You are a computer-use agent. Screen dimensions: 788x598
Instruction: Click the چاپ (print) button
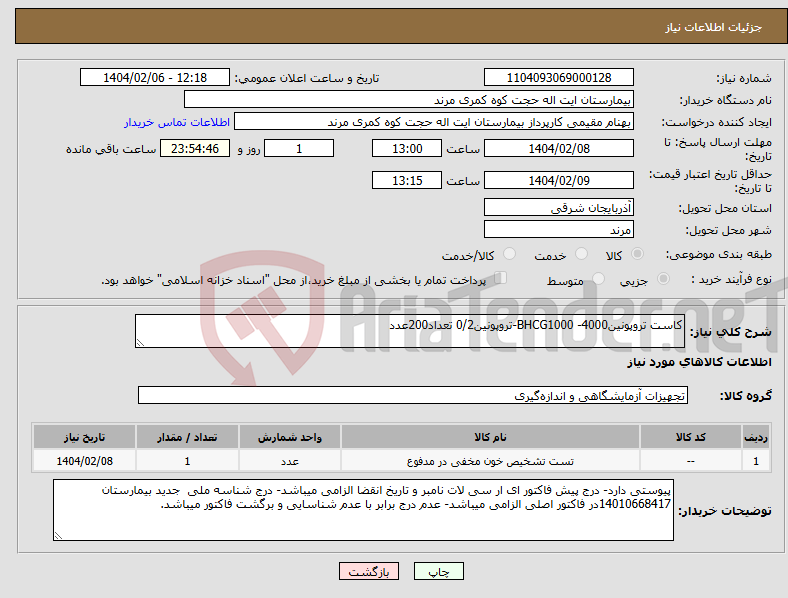438,571
